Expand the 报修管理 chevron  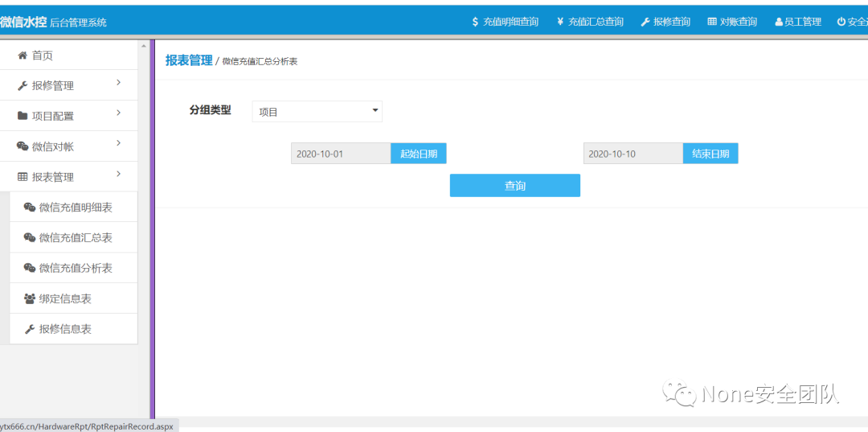click(x=118, y=83)
